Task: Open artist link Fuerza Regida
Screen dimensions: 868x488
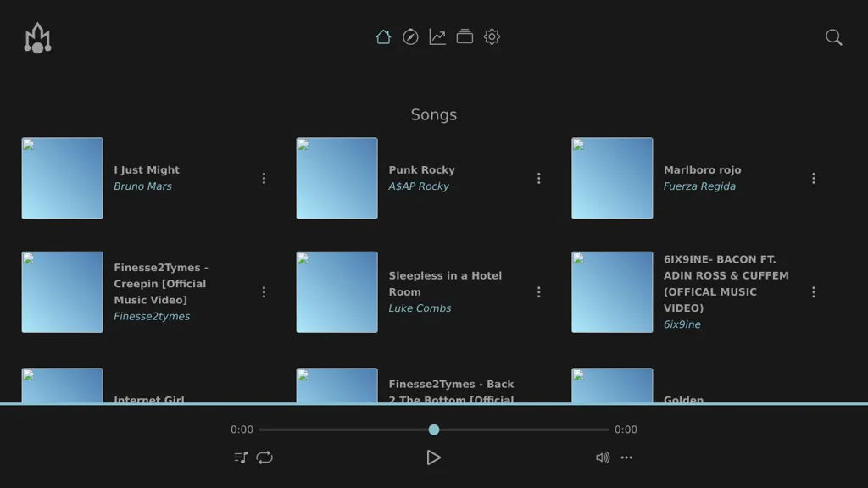Action: tap(699, 186)
